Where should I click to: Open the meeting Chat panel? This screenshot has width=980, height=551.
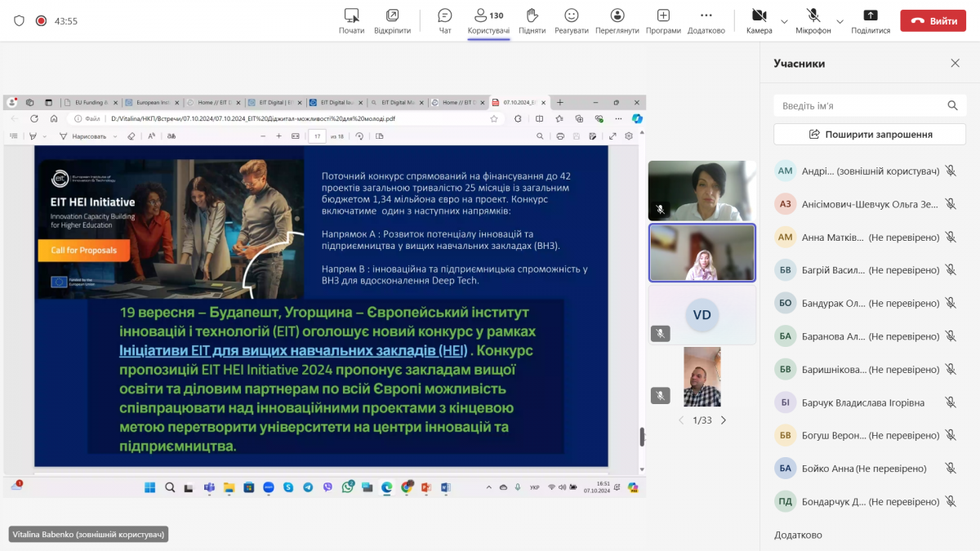point(445,21)
